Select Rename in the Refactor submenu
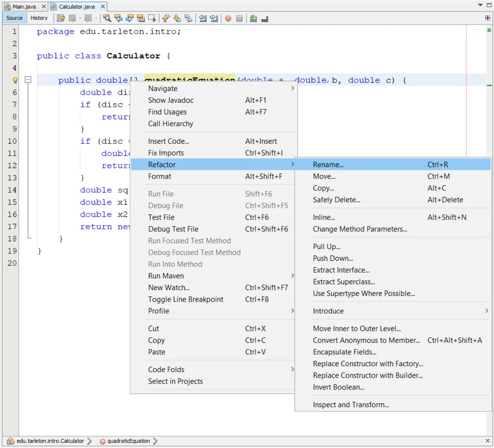Screen dimensions: 494x448 328,164
